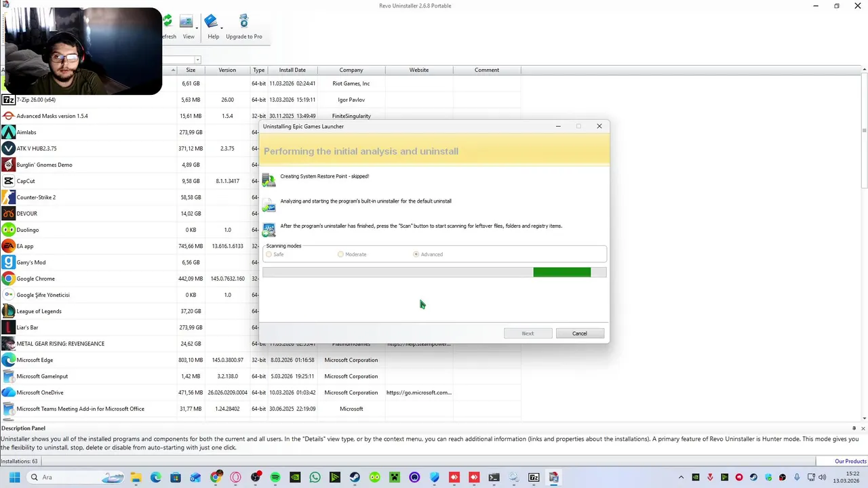This screenshot has width=868, height=488.
Task: Click version 145.0.7632.160 cell
Action: coord(228,279)
